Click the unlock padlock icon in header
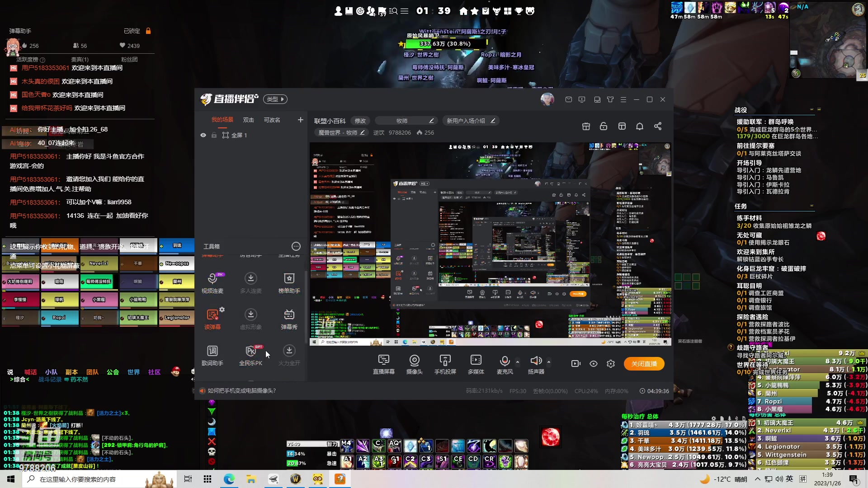The height and width of the screenshot is (488, 868). tap(604, 126)
